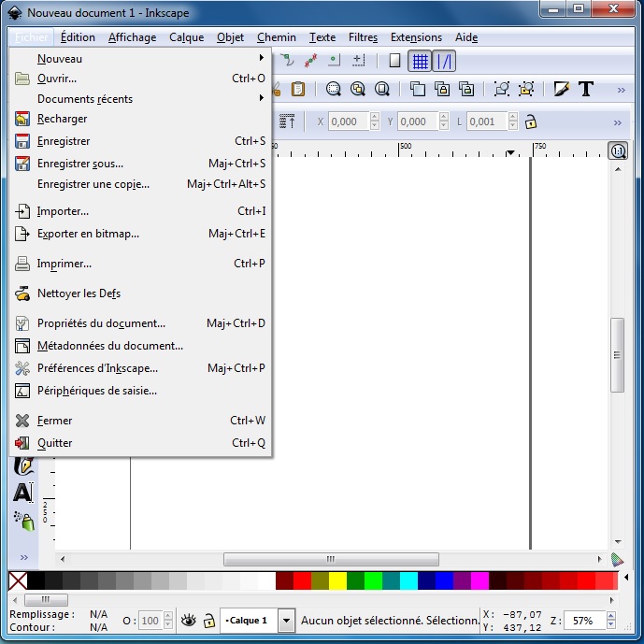Image resolution: width=644 pixels, height=644 pixels.
Task: Choose Propriétés du document... entry
Action: [x=140, y=323]
